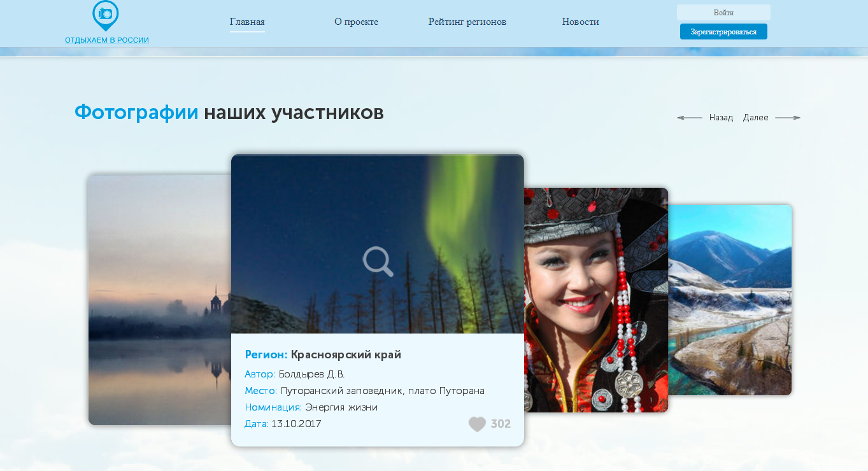
Task: Click the Фотографии наших участников heading
Action: (229, 113)
